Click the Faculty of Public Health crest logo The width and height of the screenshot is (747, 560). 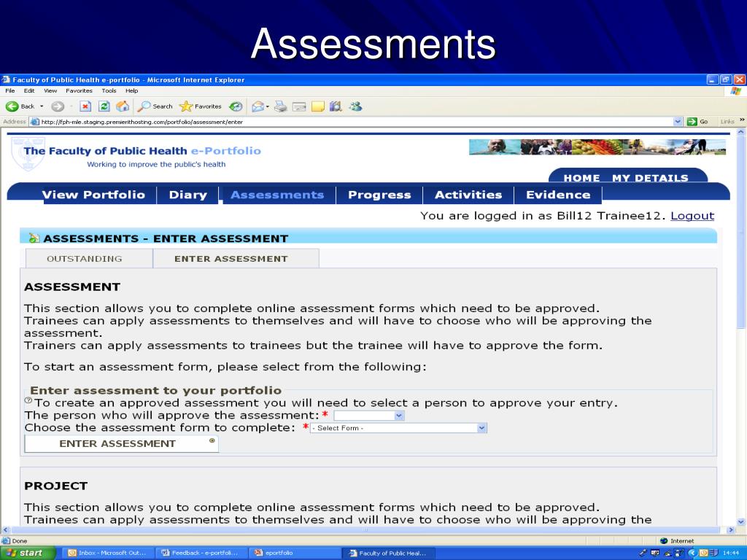[28, 154]
